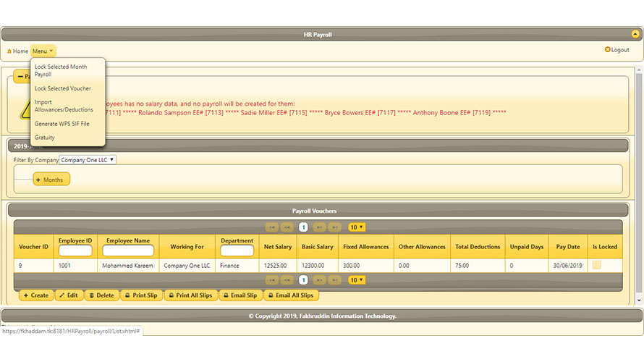Click the 12300.00 basic salary cell

pyautogui.click(x=318, y=266)
